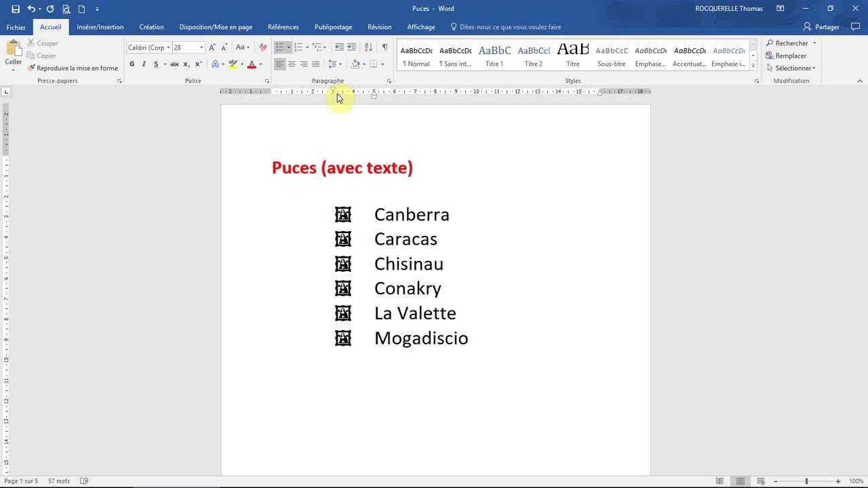
Task: Apply red font color
Action: (252, 64)
